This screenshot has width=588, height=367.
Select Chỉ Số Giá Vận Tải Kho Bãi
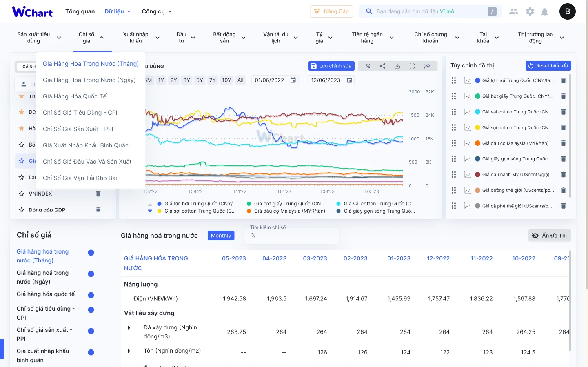point(80,178)
